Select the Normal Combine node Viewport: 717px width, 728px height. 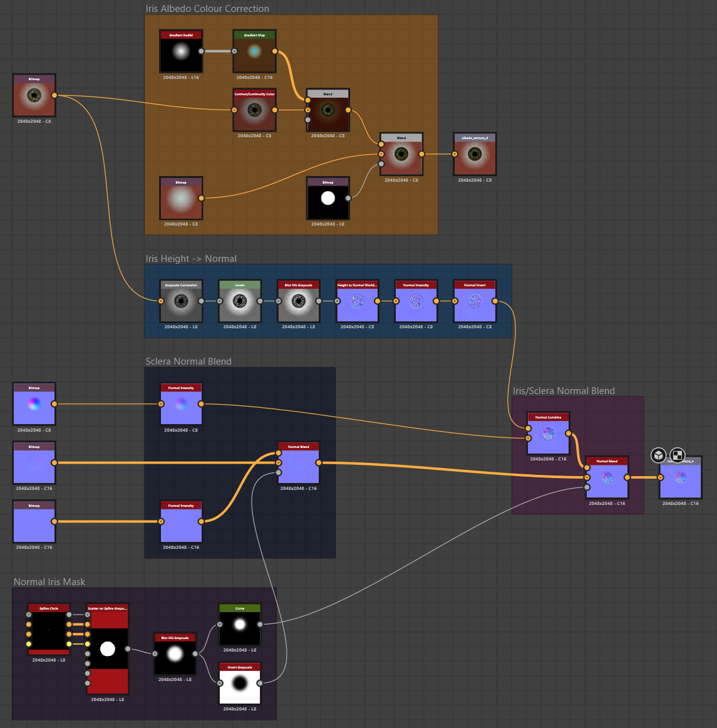[548, 434]
